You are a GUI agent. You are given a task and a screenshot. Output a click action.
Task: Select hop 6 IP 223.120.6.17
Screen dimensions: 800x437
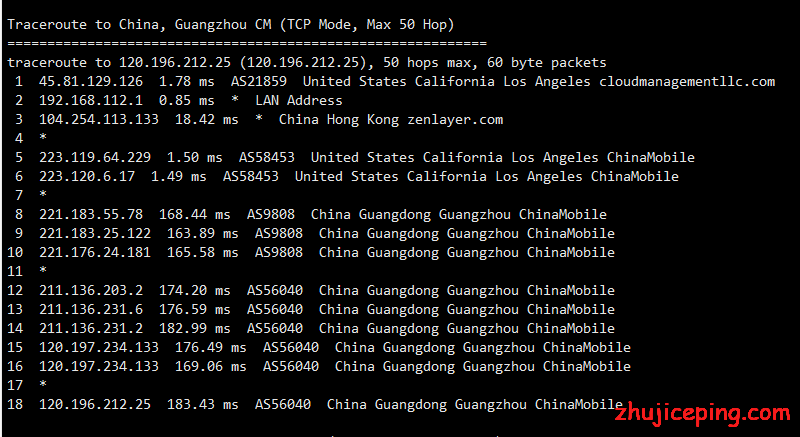pos(87,176)
